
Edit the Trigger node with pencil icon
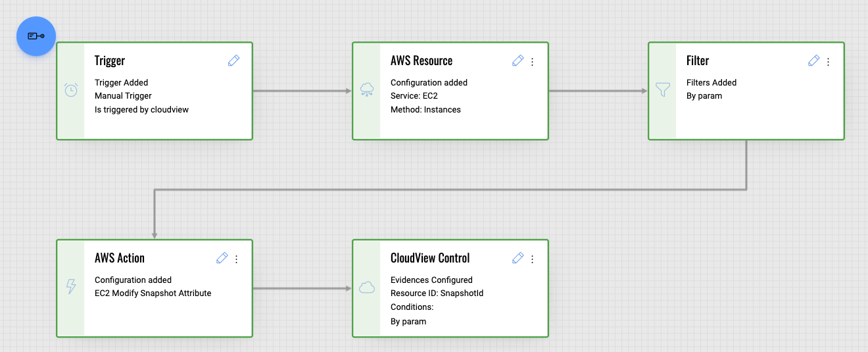pyautogui.click(x=233, y=61)
